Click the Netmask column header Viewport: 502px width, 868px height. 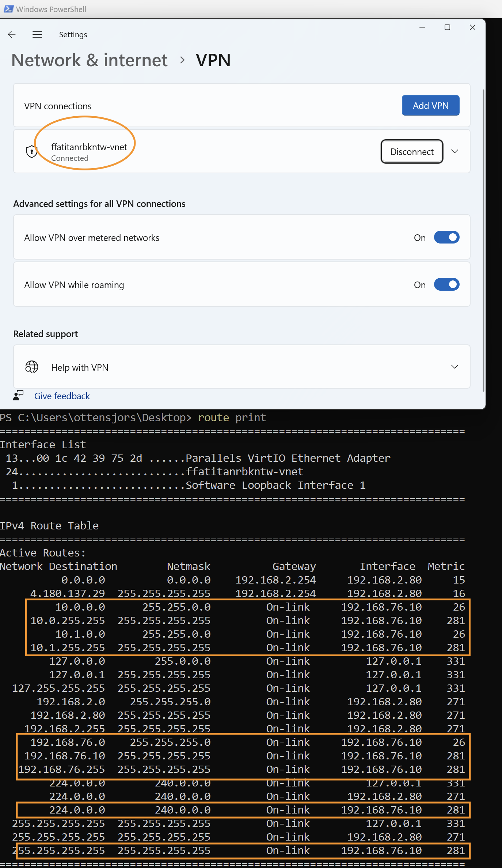[x=189, y=566]
